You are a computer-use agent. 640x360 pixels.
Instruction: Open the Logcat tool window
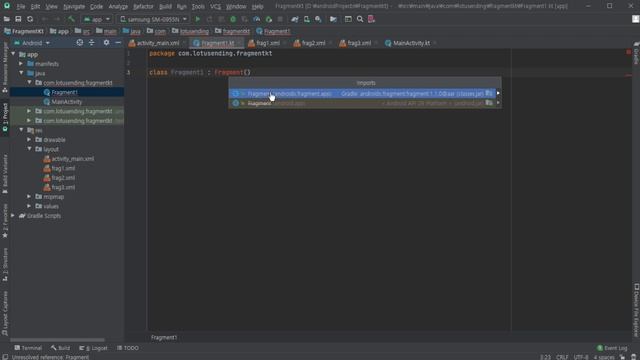tap(93, 348)
